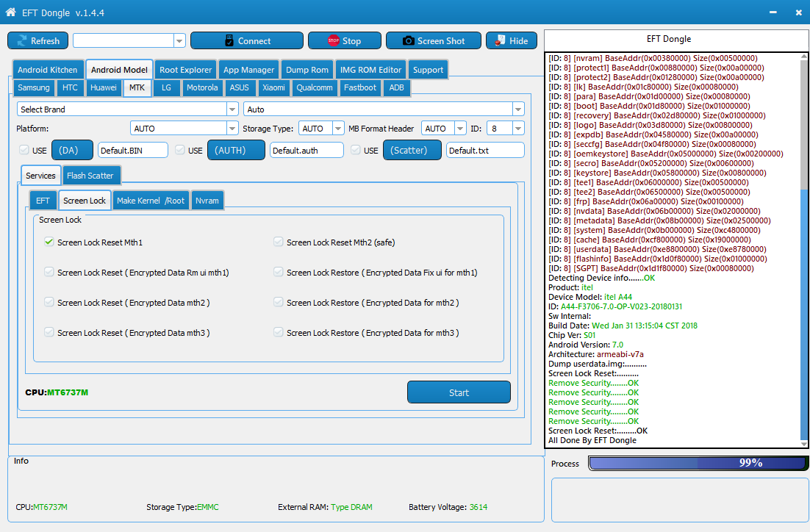This screenshot has width=810, height=532.
Task: Click the Process progress bar
Action: coord(695,464)
